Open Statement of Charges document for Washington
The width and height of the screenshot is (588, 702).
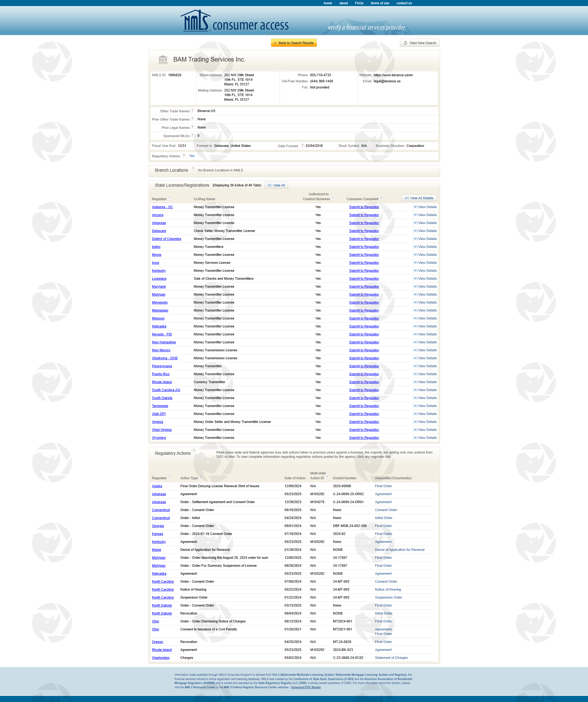click(x=391, y=658)
